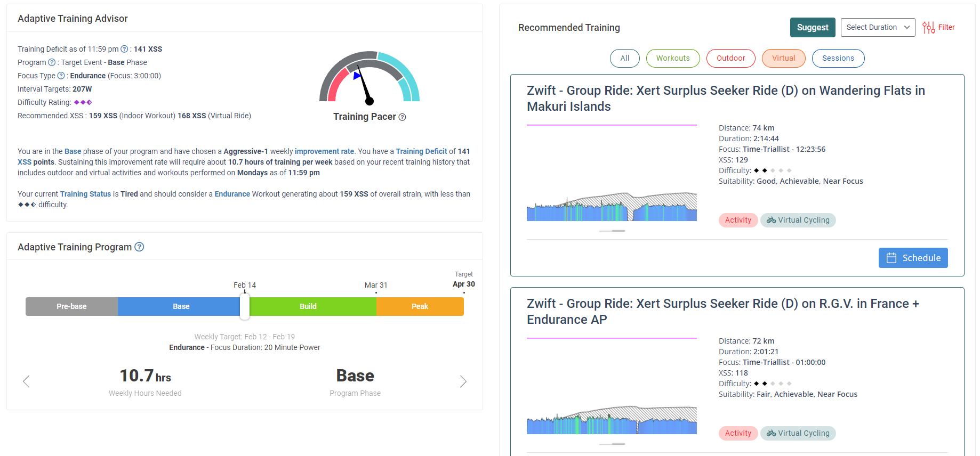Click the Virtual Cycling bike tag in the first card
980x456 pixels.
[x=798, y=220]
